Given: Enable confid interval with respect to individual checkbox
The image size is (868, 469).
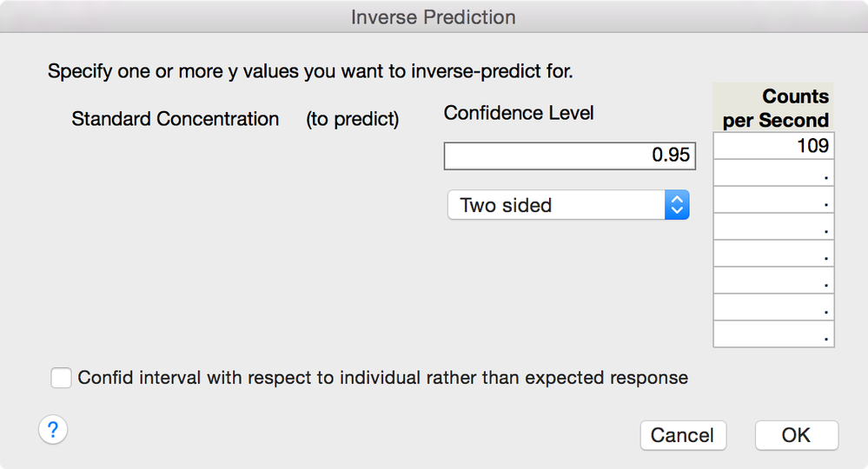Looking at the screenshot, I should tap(61, 378).
